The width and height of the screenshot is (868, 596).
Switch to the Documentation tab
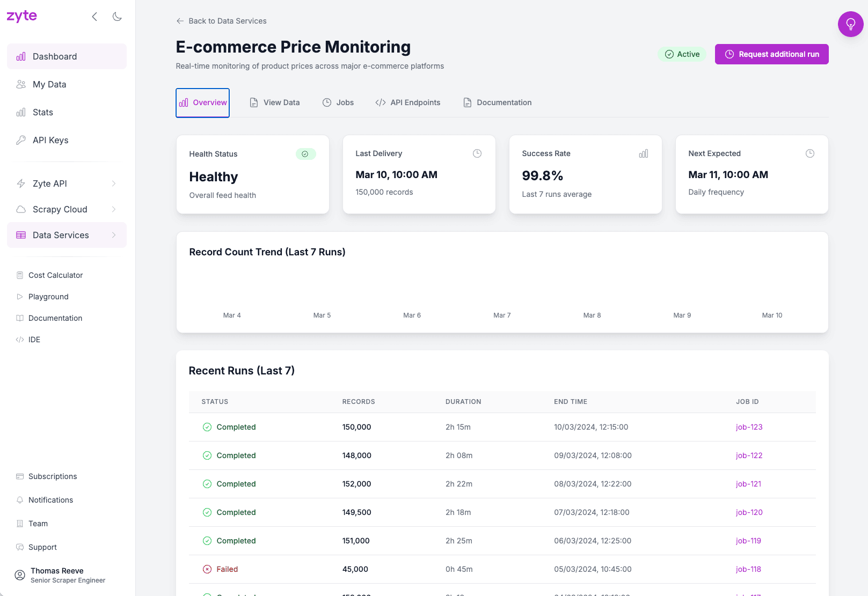click(x=498, y=102)
